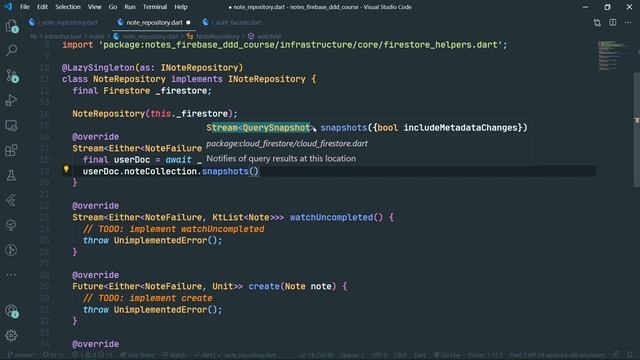Viewport: 640px width, 360px height.
Task: Click 'implements' keyword in class declaration
Action: coord(197,79)
